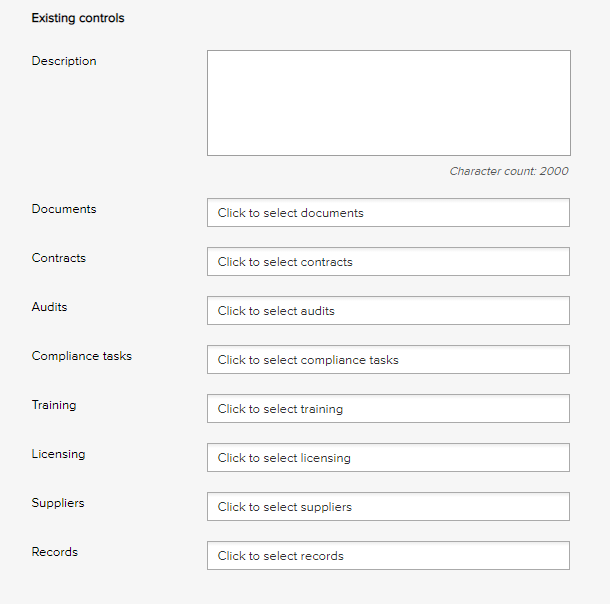Click the 'Compliance tasks' field label

tap(82, 356)
